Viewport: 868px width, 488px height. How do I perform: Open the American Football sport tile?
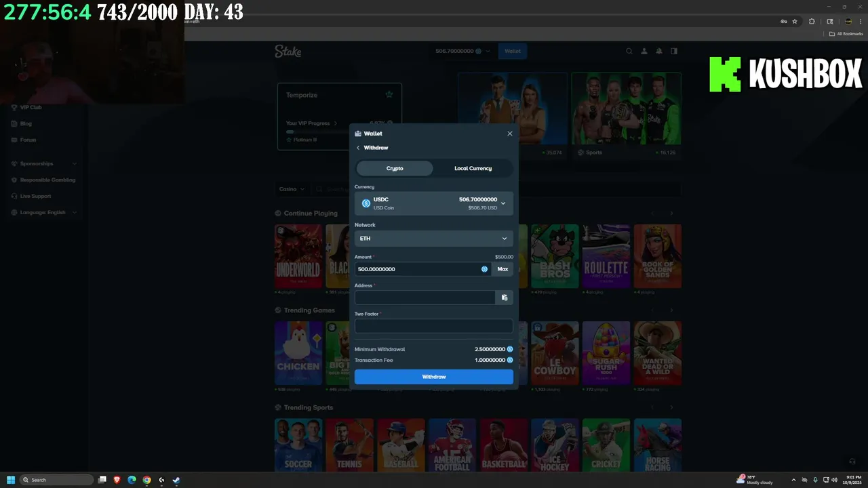452,445
